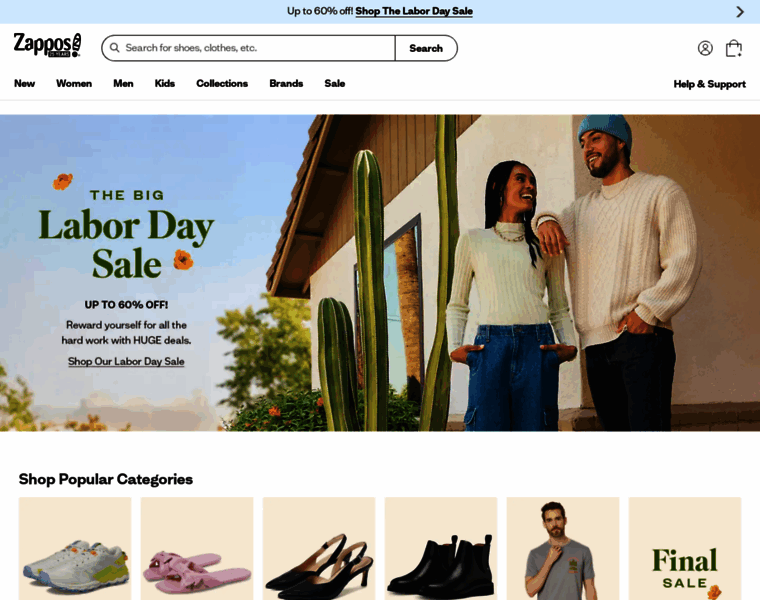Go to the Sale section
The image size is (760, 600).
coord(335,83)
